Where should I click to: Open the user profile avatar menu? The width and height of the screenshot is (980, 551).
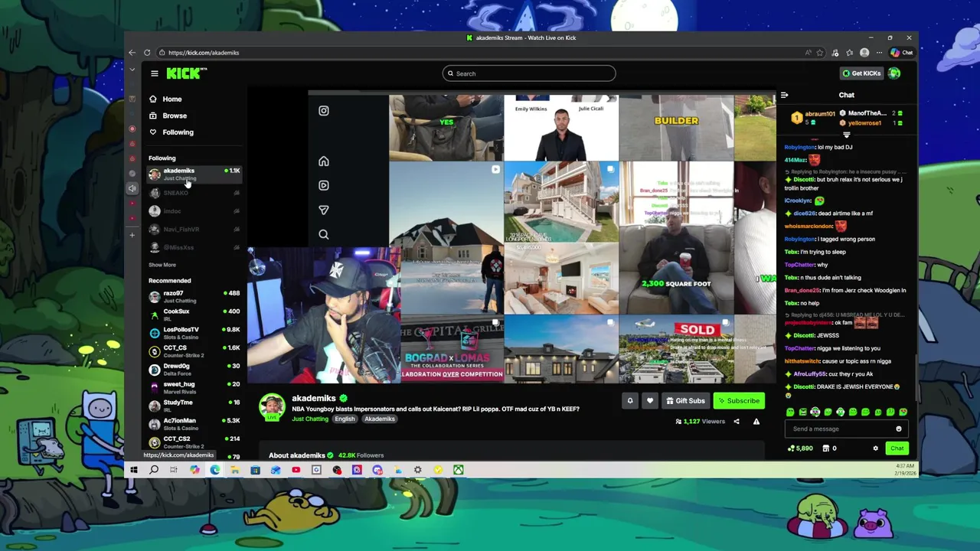point(894,73)
